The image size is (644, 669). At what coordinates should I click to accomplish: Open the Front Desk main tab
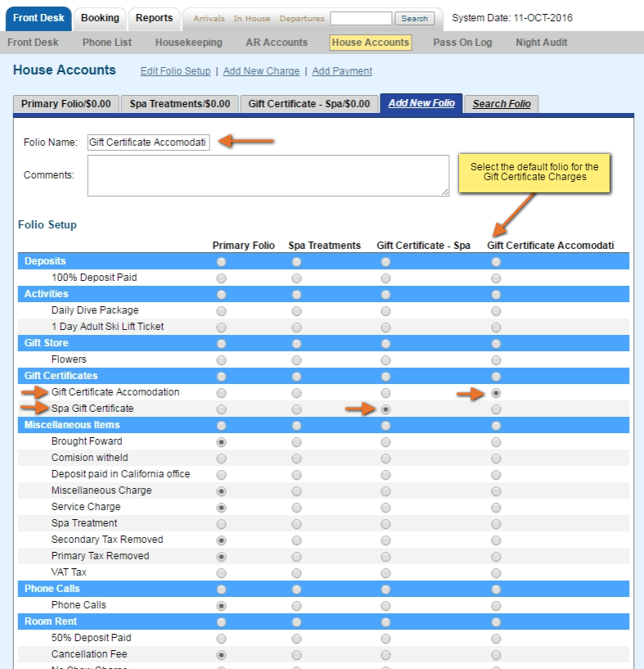click(x=38, y=18)
